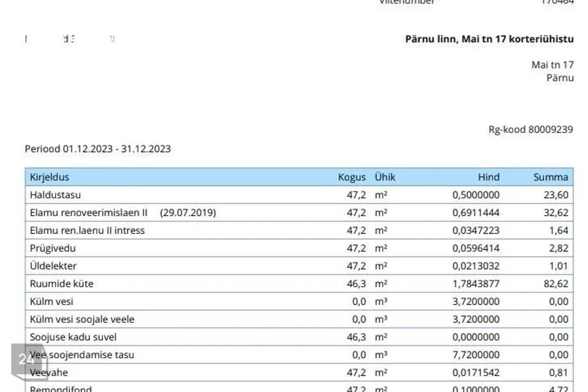The image size is (588, 392).
Task: Select the Elamu renoveerimislaen II row label
Action: [89, 213]
